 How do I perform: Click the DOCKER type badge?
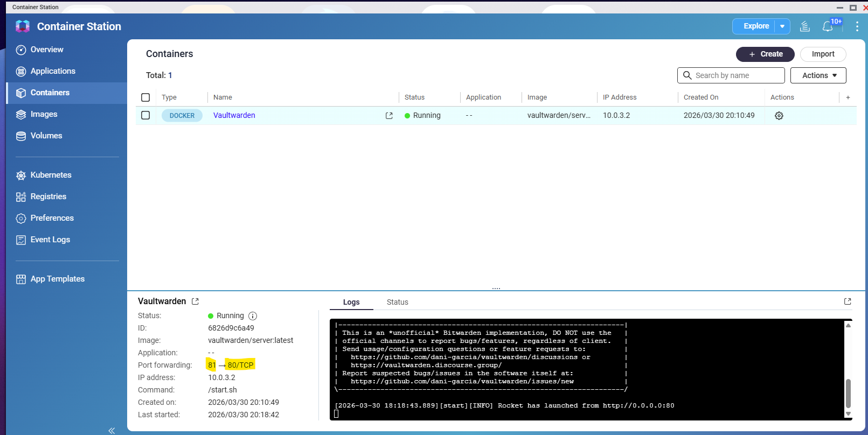pos(182,116)
